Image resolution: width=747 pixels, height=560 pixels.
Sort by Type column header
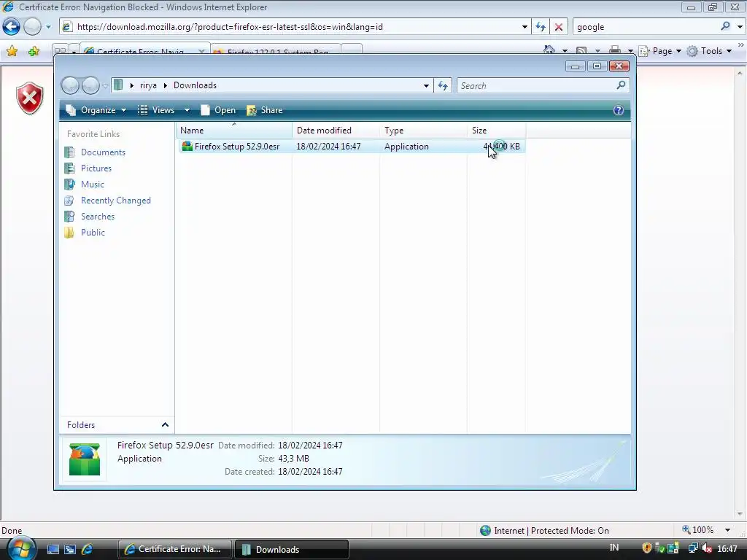424,131
